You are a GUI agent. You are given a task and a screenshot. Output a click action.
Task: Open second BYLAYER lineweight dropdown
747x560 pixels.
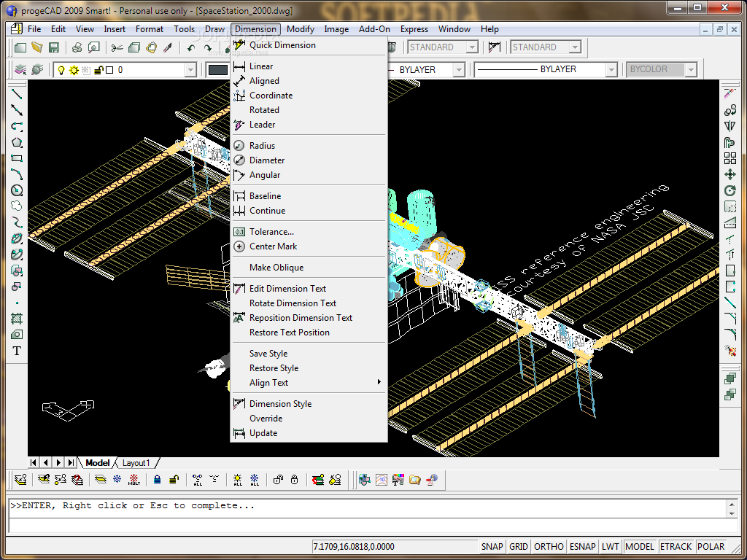[611, 70]
